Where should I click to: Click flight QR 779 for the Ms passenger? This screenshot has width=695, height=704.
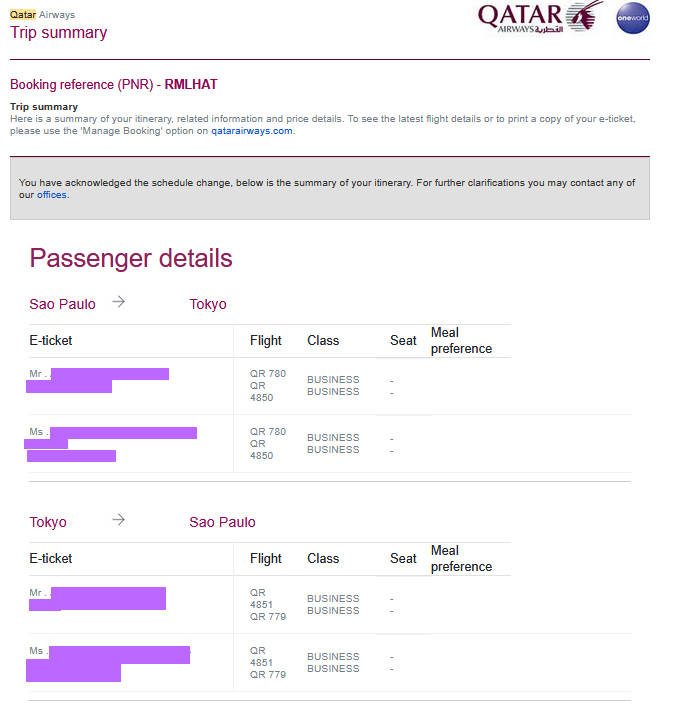(x=268, y=674)
